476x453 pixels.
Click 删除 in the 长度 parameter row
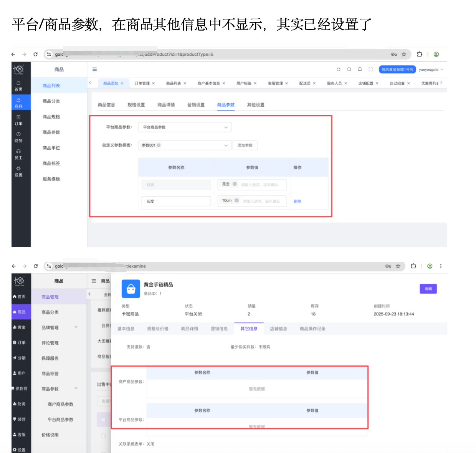click(297, 201)
